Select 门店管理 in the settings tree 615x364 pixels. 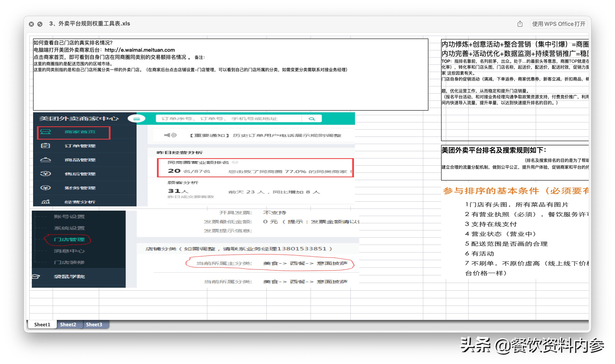(69, 239)
